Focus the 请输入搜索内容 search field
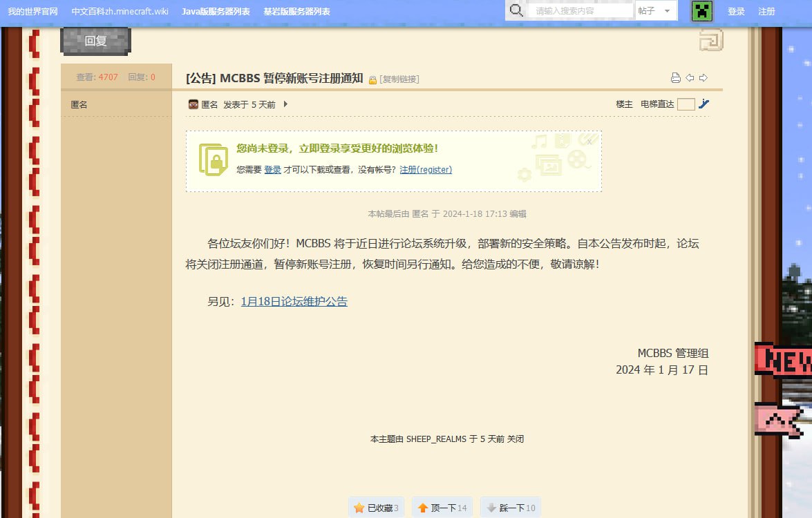 (582, 11)
